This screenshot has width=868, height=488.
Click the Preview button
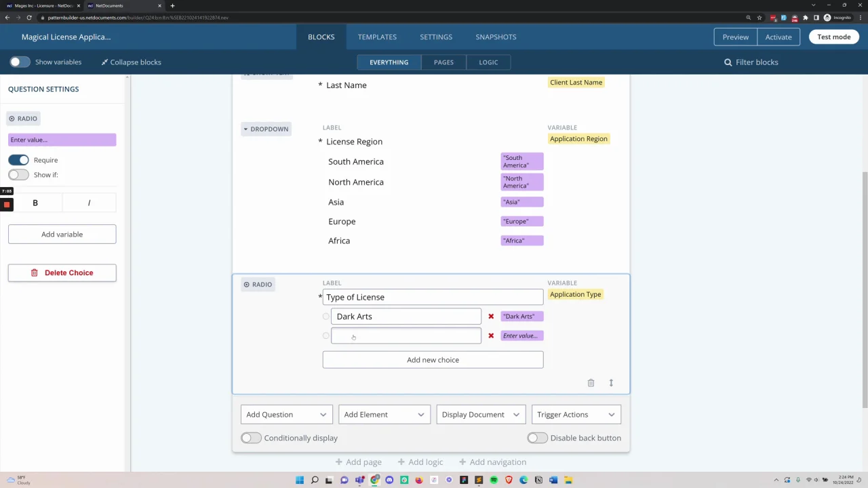735,37
